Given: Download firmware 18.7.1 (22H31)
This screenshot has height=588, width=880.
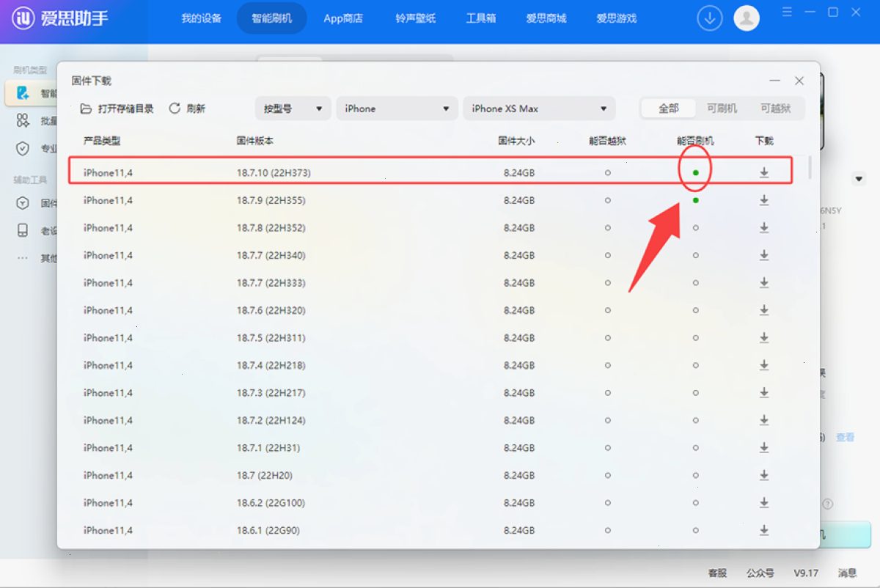Looking at the screenshot, I should pos(763,448).
